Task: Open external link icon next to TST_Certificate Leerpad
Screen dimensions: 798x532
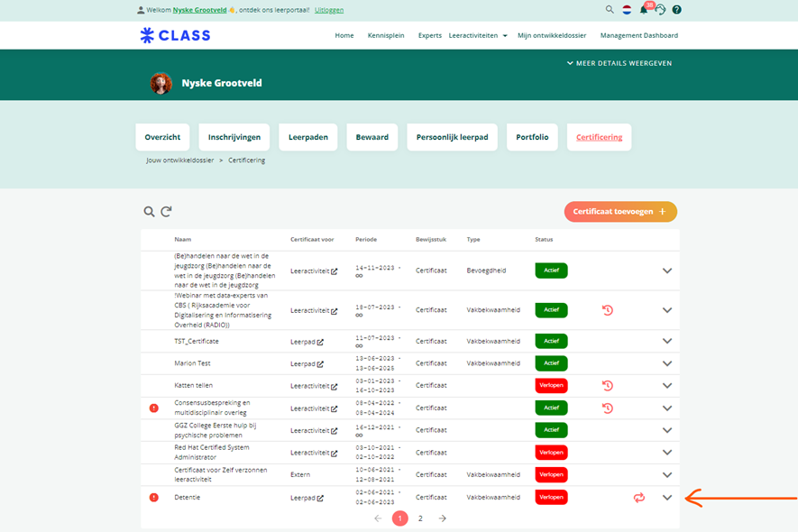Action: (320, 342)
